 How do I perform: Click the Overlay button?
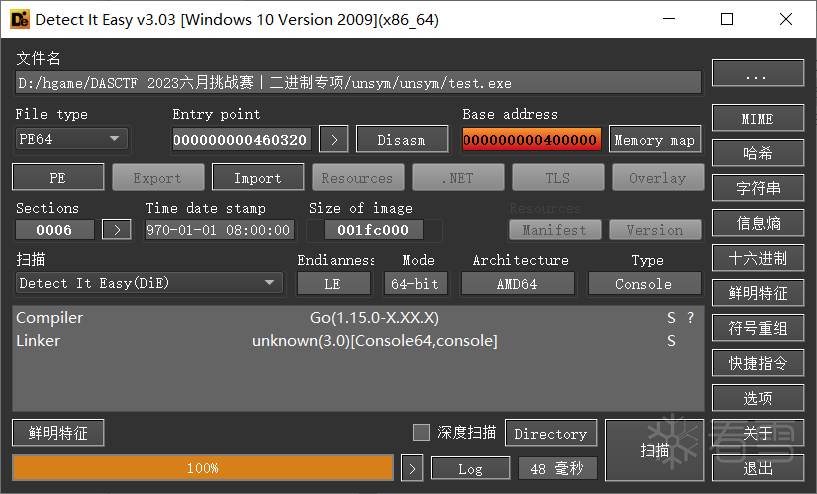(658, 178)
